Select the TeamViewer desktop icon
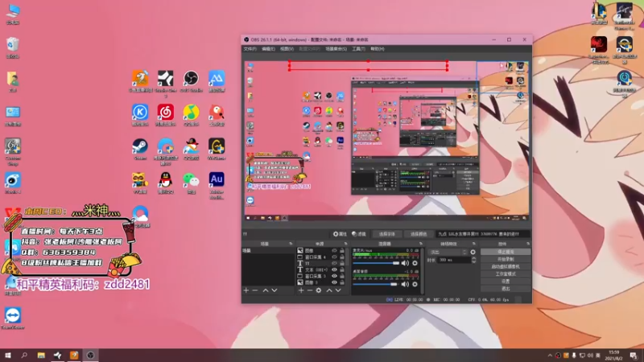 13,319
